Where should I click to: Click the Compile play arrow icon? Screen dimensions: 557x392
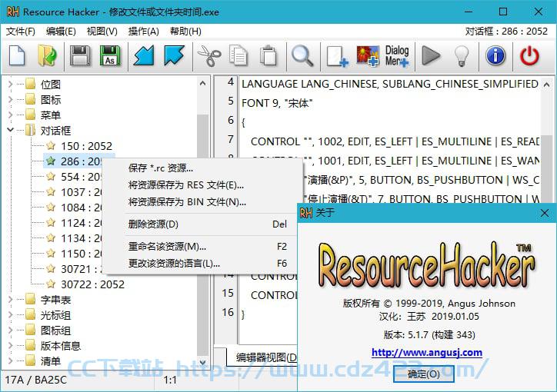(431, 55)
